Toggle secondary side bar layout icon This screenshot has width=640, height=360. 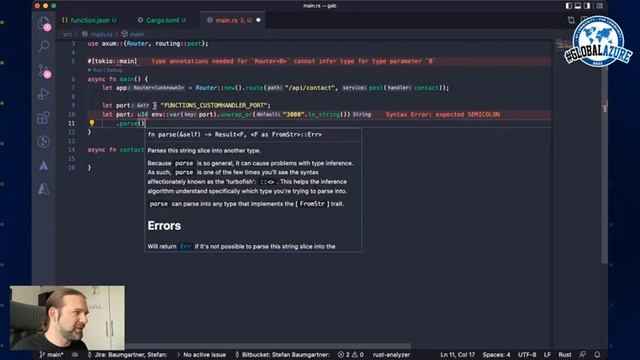click(x=587, y=6)
